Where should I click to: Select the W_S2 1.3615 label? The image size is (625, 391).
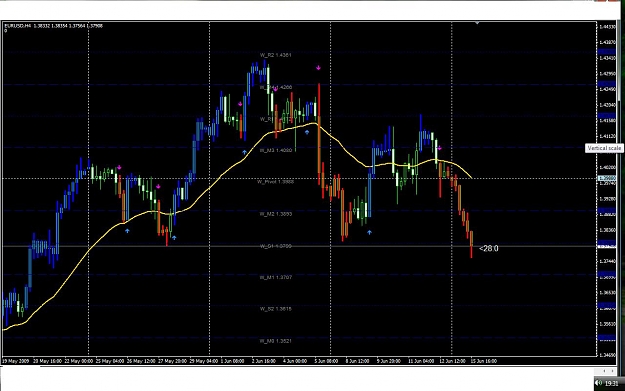click(x=275, y=309)
